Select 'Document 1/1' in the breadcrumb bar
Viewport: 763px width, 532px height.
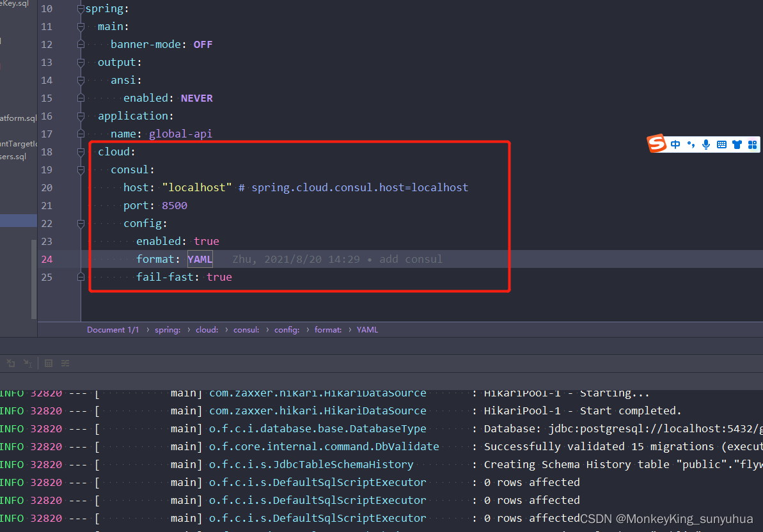[113, 330]
